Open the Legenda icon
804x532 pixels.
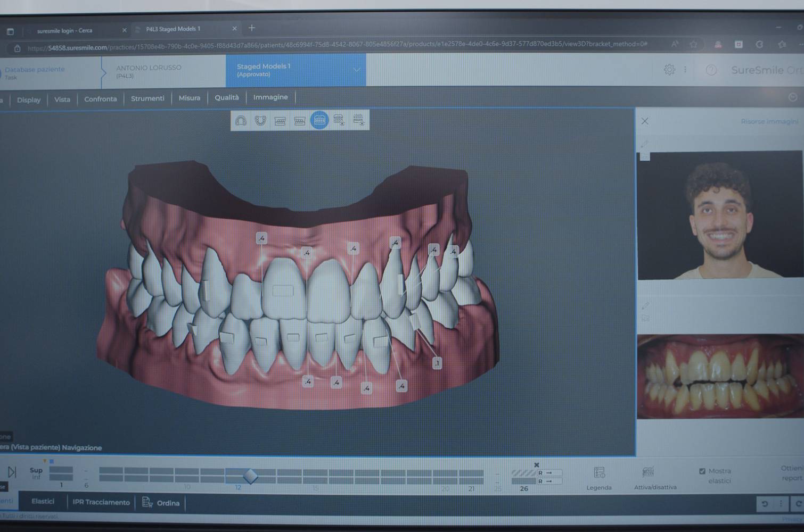click(599, 473)
